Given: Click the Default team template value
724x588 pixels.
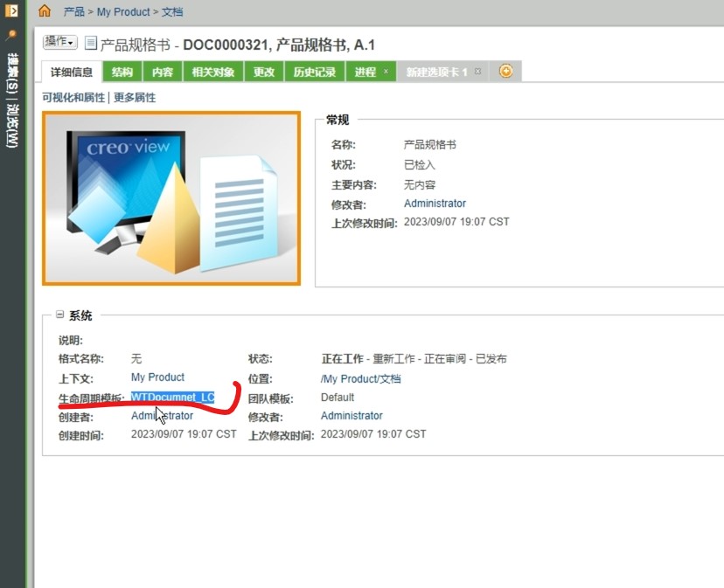Looking at the screenshot, I should click(338, 398).
